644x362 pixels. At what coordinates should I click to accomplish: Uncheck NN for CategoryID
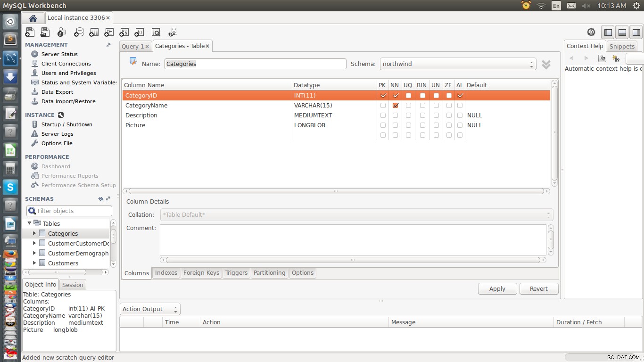pos(396,95)
